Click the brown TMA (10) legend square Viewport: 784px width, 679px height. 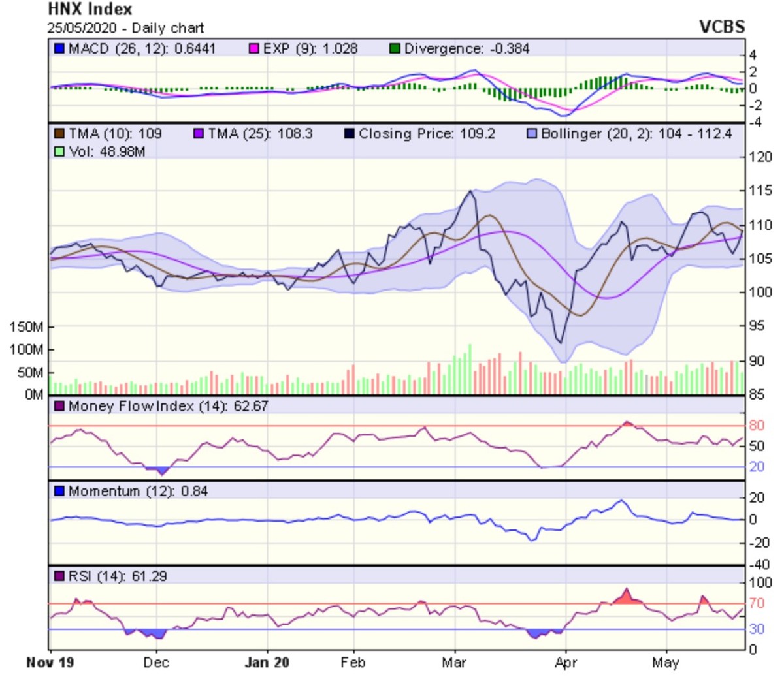click(59, 134)
